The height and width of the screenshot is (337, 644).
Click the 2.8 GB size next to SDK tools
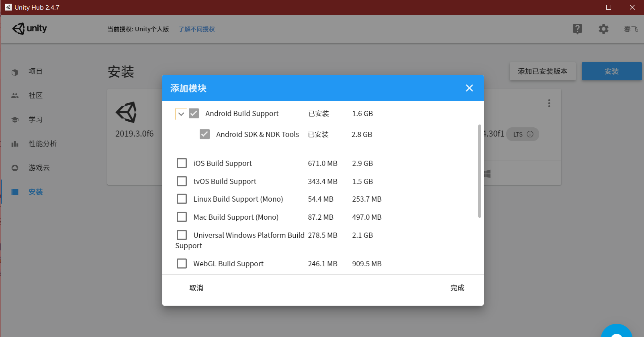tap(362, 135)
